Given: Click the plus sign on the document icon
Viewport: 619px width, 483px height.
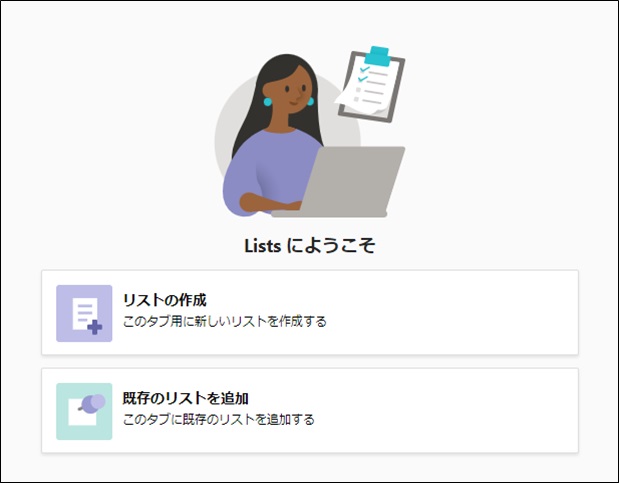Looking at the screenshot, I should pos(95,327).
